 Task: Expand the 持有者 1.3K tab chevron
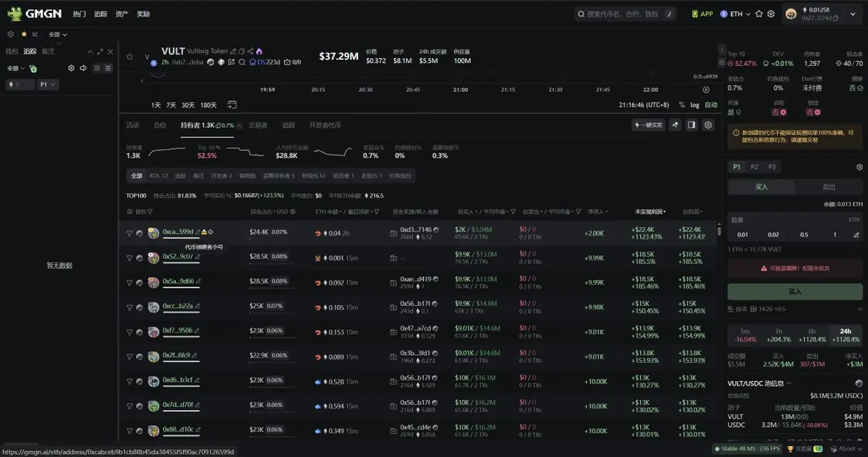[x=239, y=125]
